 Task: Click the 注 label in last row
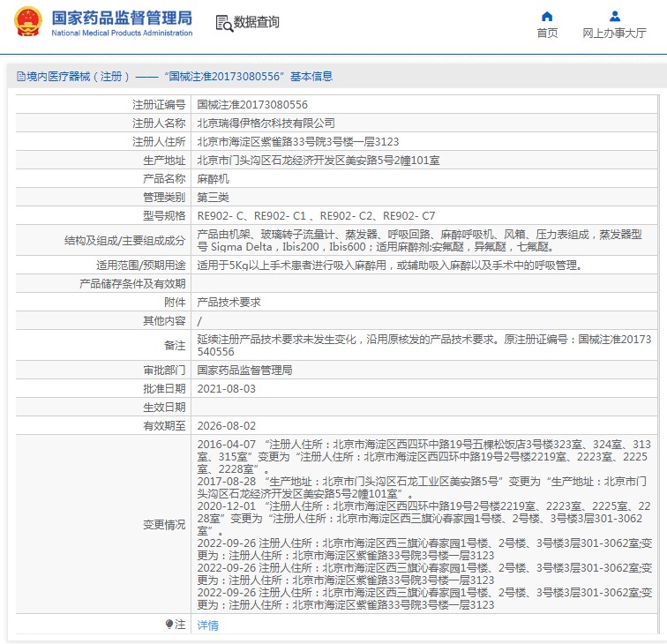click(180, 625)
